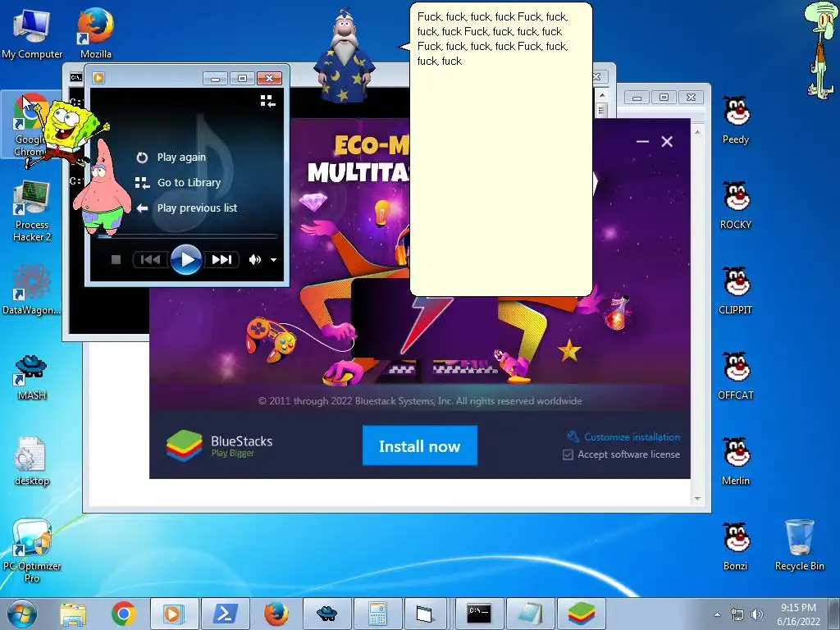Mute the media player volume
Screen dimensions: 840x630
[255, 260]
